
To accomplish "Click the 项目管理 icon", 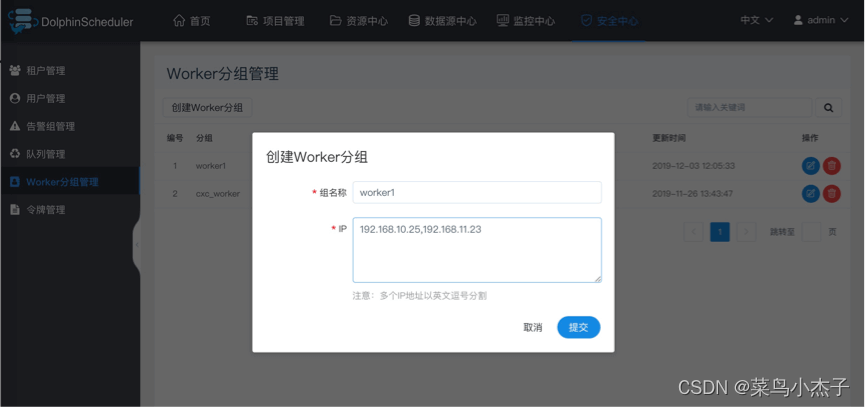I will click(252, 21).
